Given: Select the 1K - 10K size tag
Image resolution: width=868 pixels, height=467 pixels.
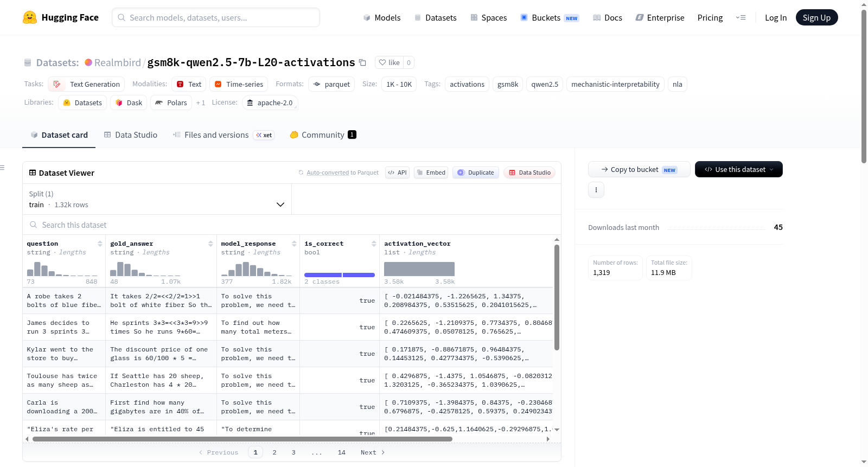Looking at the screenshot, I should coord(399,84).
